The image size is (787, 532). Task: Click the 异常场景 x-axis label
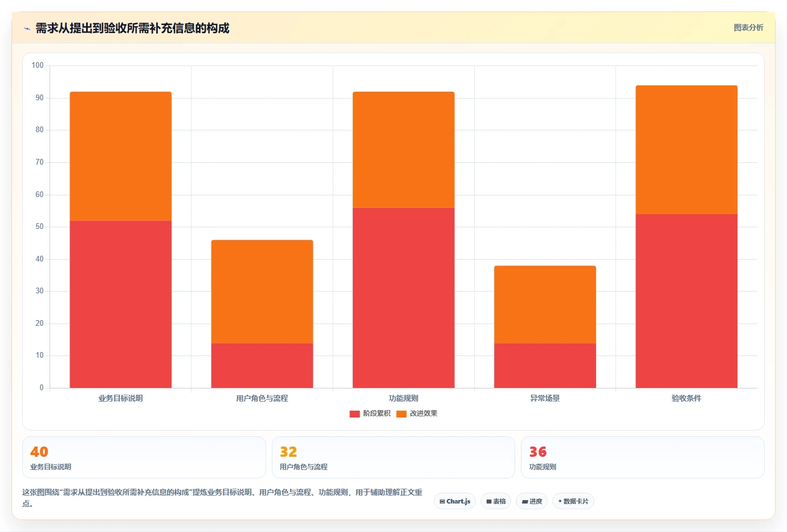tap(545, 398)
